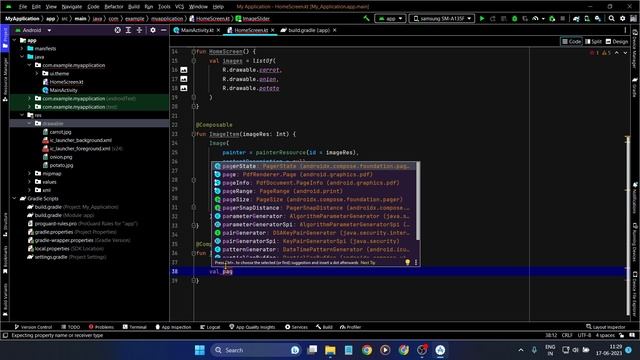The height and width of the screenshot is (360, 640).
Task: Click gutter image icon on line 17
Action: (x=184, y=79)
